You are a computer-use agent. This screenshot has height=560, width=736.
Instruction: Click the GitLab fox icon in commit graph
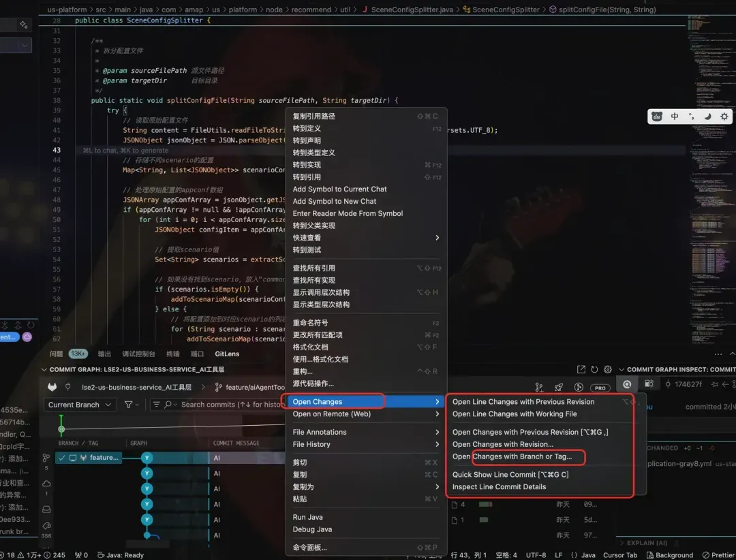pos(52,387)
